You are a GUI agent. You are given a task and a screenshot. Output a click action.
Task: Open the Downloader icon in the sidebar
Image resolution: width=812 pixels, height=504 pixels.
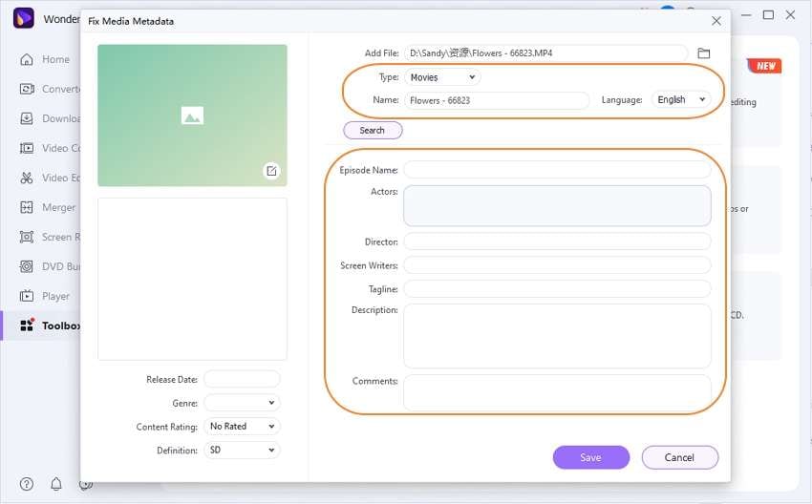point(27,118)
